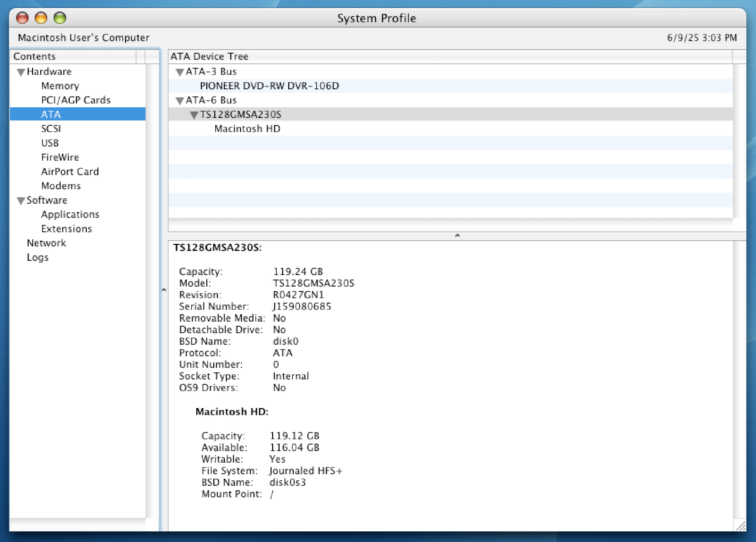Click the Revision value R0427GN1
Image resolution: width=756 pixels, height=542 pixels.
tap(298, 295)
